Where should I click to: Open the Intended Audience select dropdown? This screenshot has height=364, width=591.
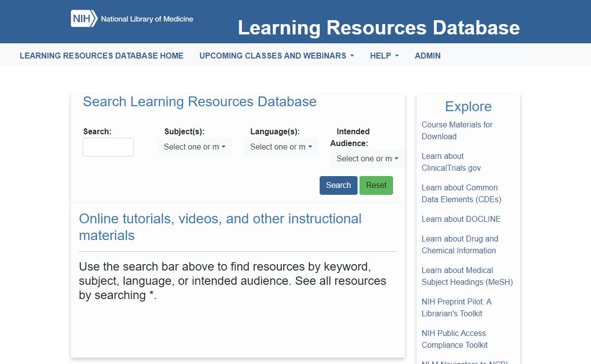(367, 159)
